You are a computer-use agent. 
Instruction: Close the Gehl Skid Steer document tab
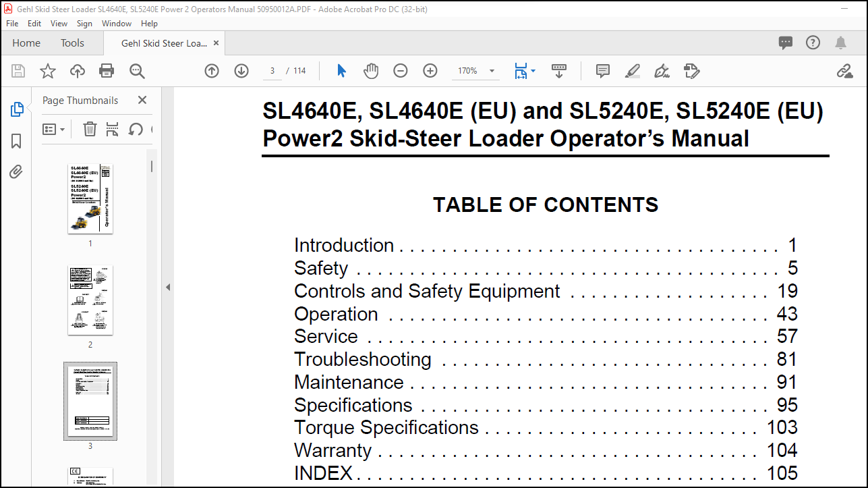coord(216,43)
